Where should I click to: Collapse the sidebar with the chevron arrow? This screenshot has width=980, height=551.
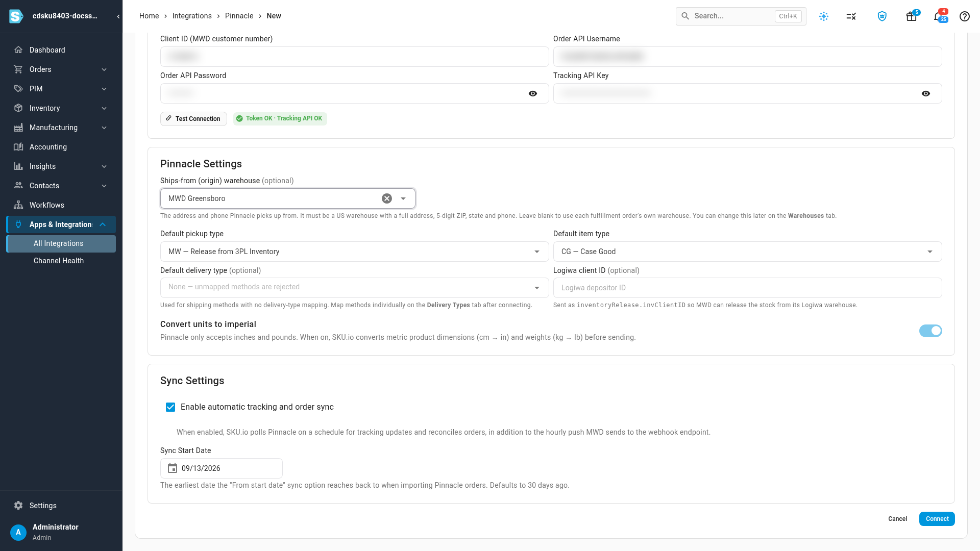(x=118, y=16)
